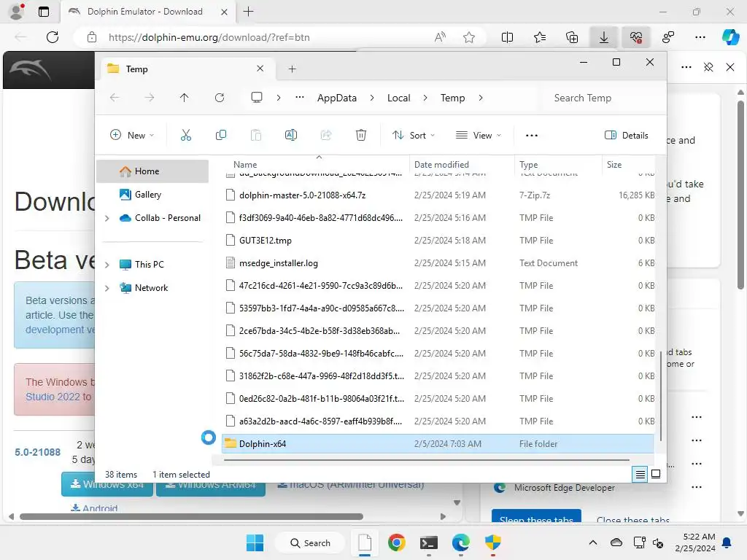Select the GUT3E12.tmp file
The height and width of the screenshot is (560, 747).
(438, 241)
